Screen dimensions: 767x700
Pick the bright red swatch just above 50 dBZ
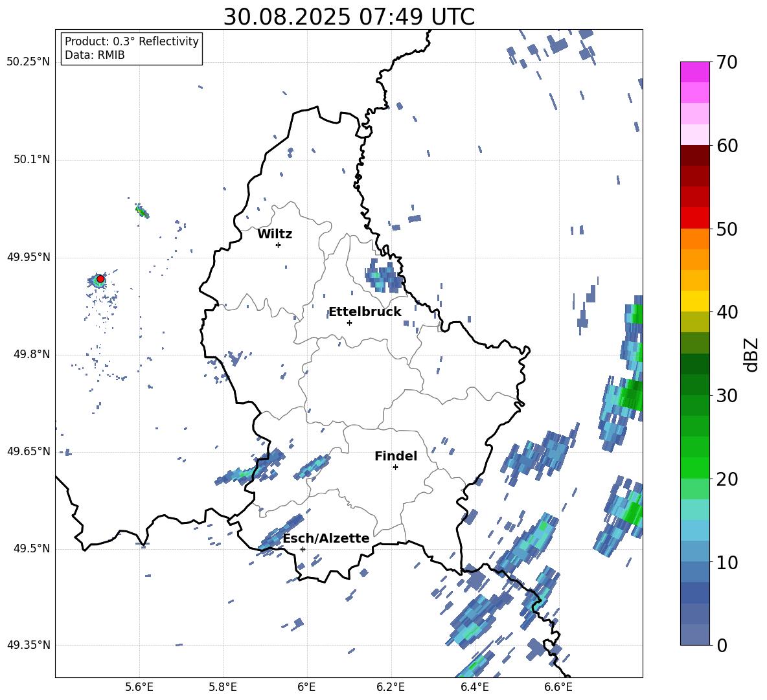click(x=695, y=218)
